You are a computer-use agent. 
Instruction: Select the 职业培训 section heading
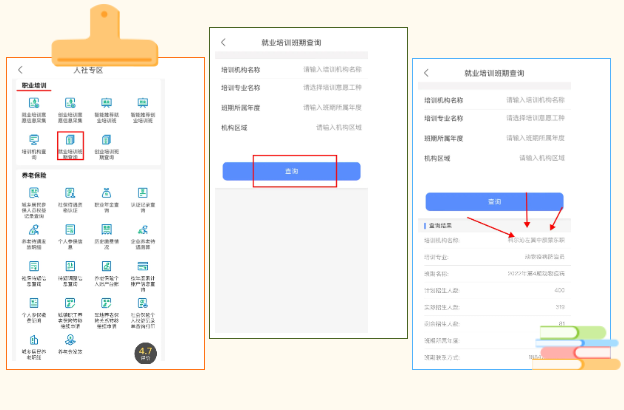[x=36, y=86]
